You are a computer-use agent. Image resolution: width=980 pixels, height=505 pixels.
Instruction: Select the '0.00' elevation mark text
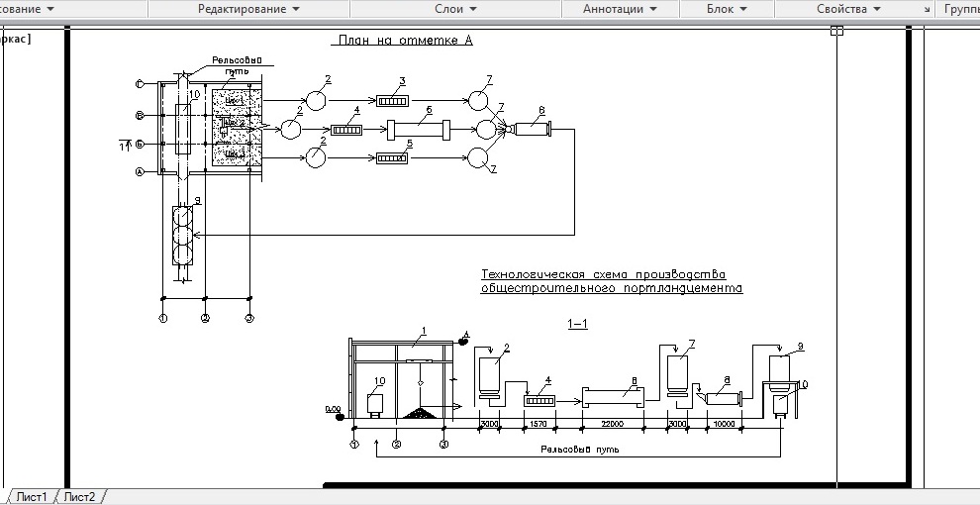(333, 409)
